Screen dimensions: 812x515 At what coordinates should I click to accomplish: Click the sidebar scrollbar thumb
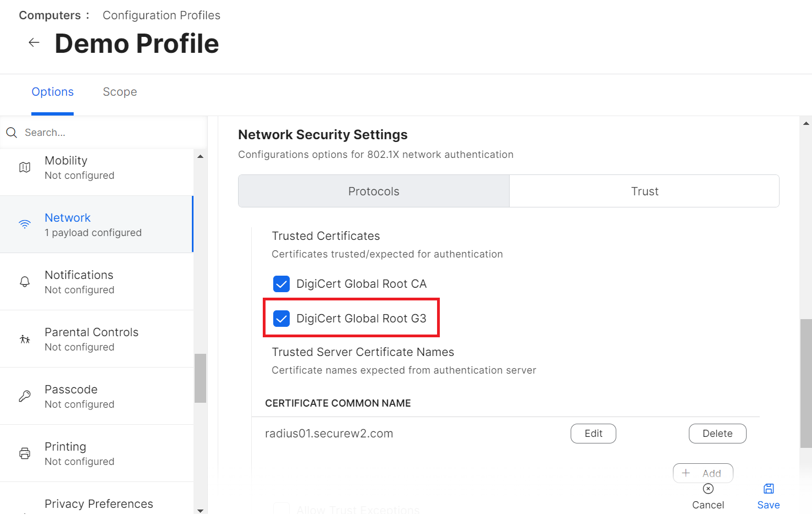pyautogui.click(x=201, y=378)
